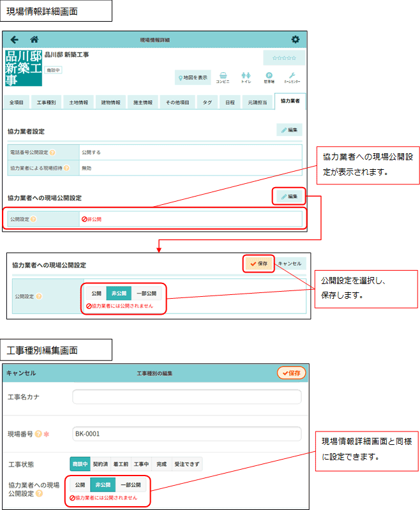Click help icon next to 協力業者による現場招待
Screen dimensions: 420x510
coord(66,168)
